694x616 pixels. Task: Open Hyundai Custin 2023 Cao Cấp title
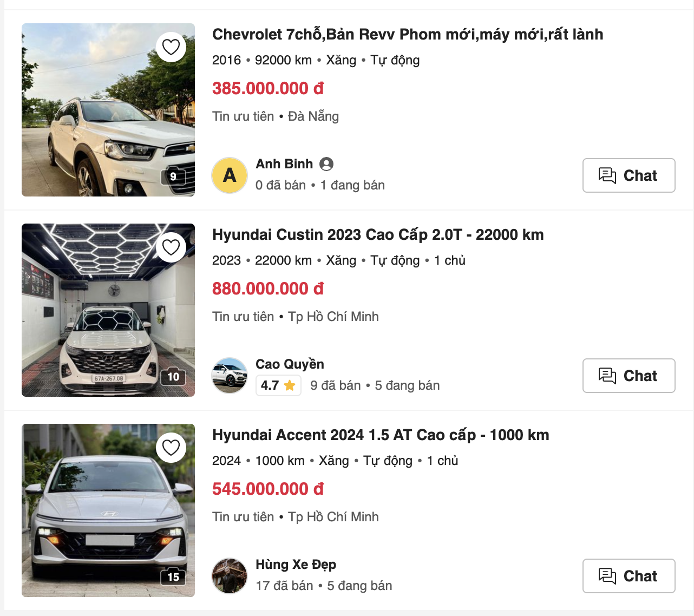click(x=378, y=235)
